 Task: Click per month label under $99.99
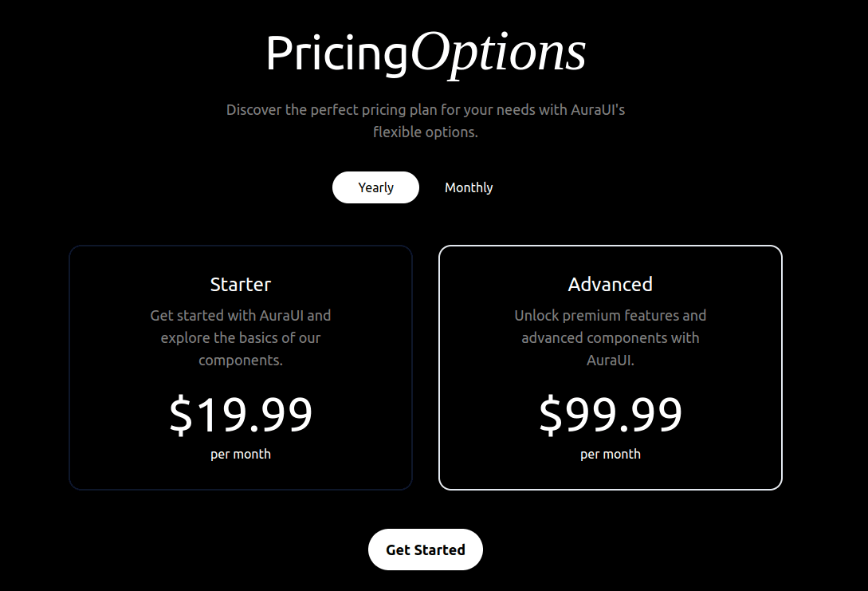click(610, 454)
